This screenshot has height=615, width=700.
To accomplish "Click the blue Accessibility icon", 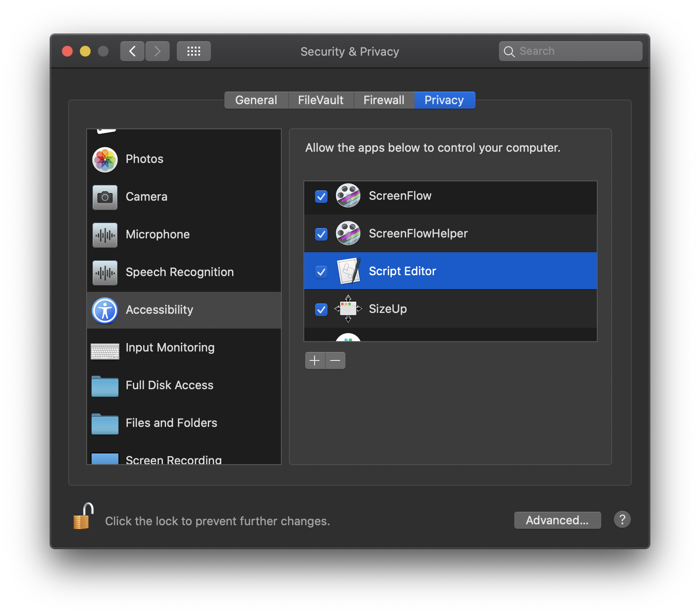I will (x=105, y=310).
